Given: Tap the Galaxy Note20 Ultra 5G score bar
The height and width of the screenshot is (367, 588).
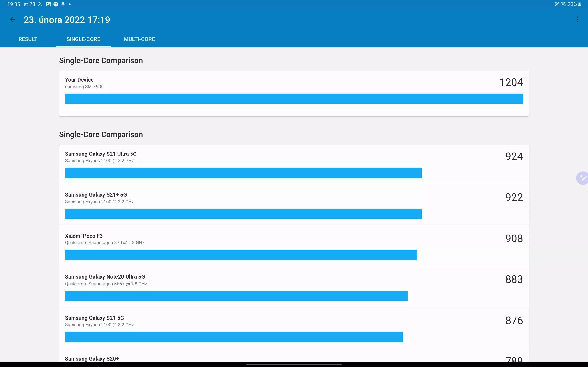Looking at the screenshot, I should (x=236, y=296).
